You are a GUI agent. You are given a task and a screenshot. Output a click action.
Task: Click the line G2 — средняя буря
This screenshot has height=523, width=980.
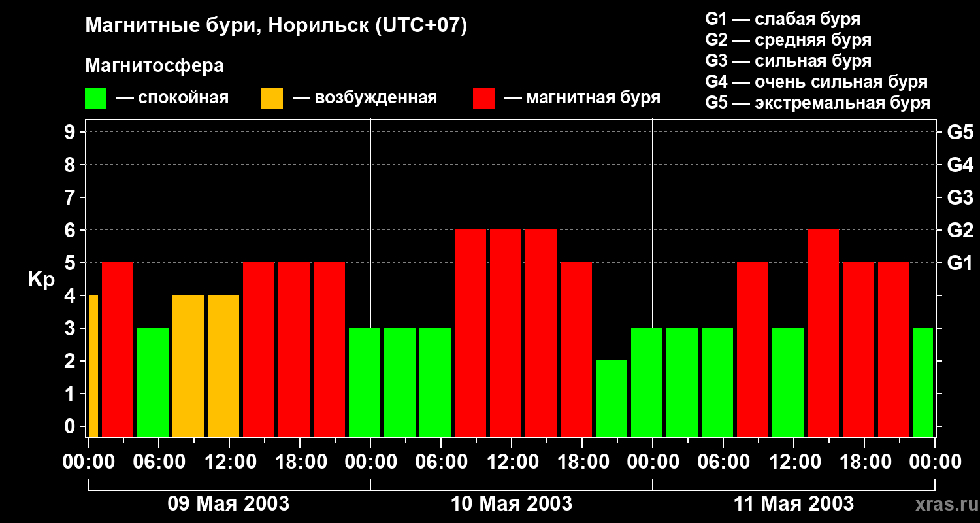point(789,40)
